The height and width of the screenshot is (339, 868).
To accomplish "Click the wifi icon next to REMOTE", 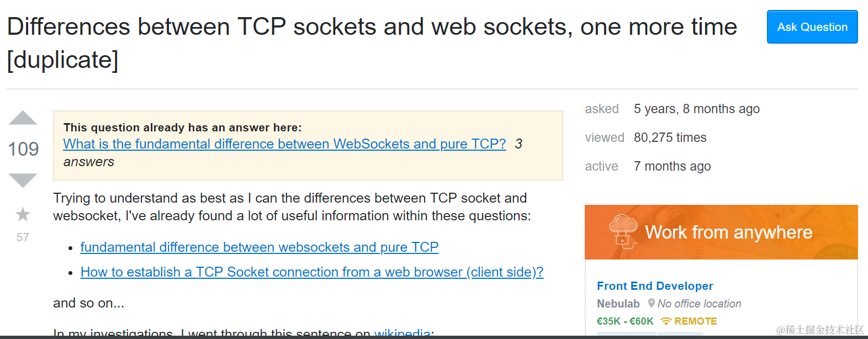I will (x=666, y=321).
